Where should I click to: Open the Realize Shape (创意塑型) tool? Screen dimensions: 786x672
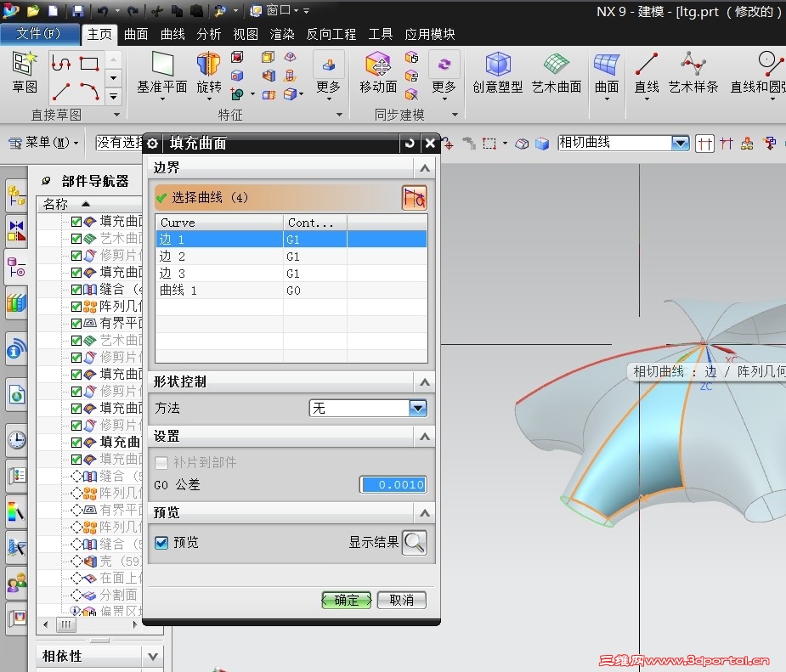[497, 65]
